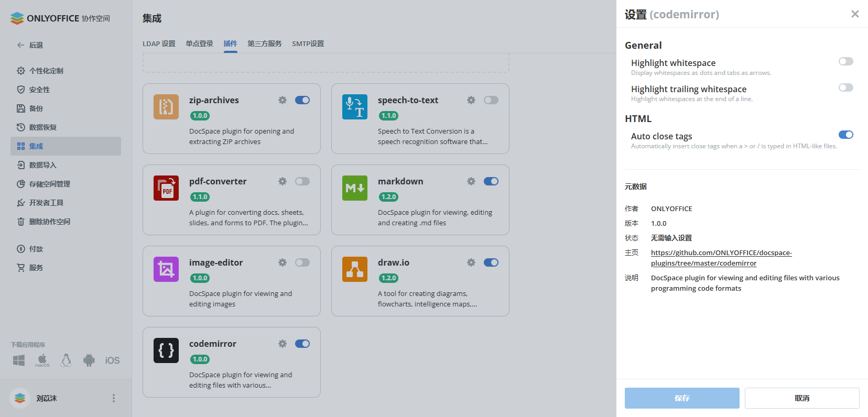Click the 无需输入设置 status text
Viewport: 868px width, 417px height.
pos(671,238)
